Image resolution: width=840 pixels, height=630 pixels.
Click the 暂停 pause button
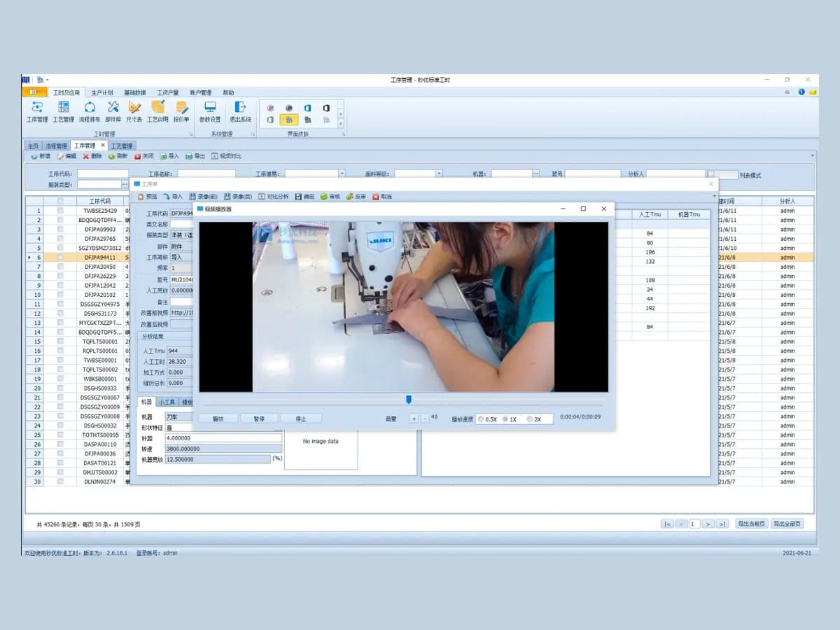coord(258,419)
